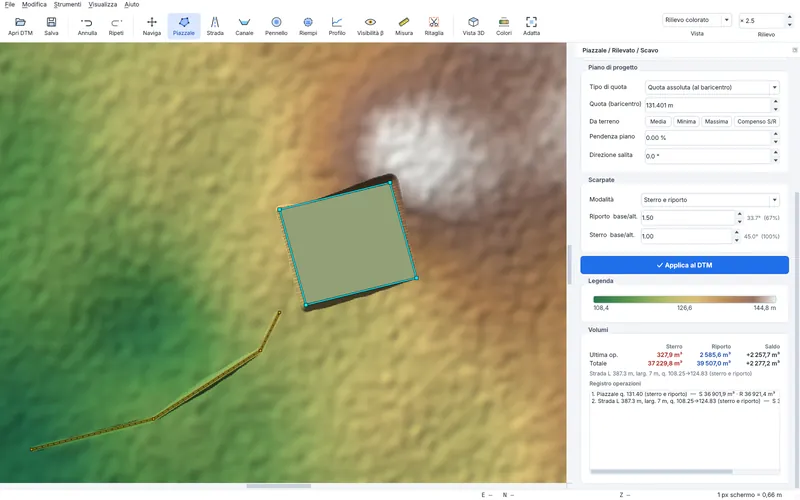Click the Totale Saldo value +2 277,2 m³
The width and height of the screenshot is (800, 500).
click(763, 363)
